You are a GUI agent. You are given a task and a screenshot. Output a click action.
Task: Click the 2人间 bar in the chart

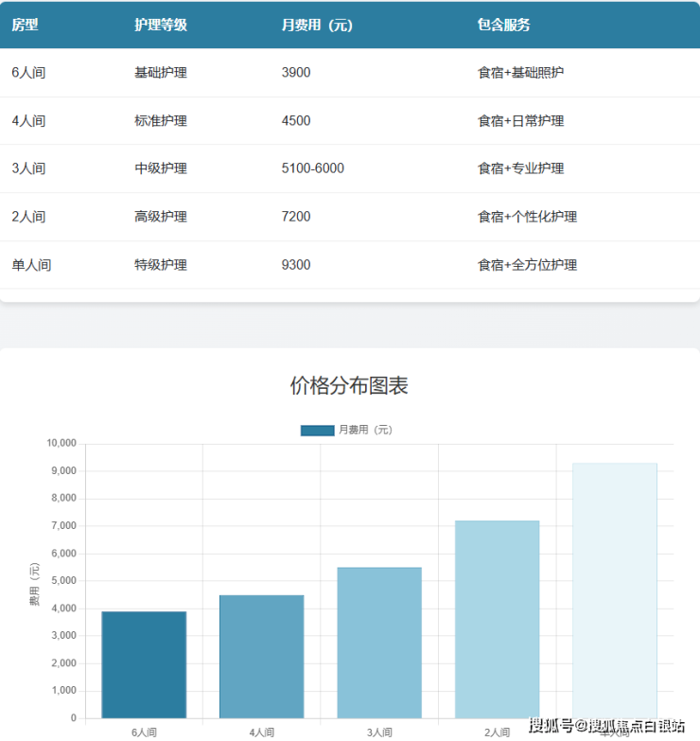(x=497, y=619)
